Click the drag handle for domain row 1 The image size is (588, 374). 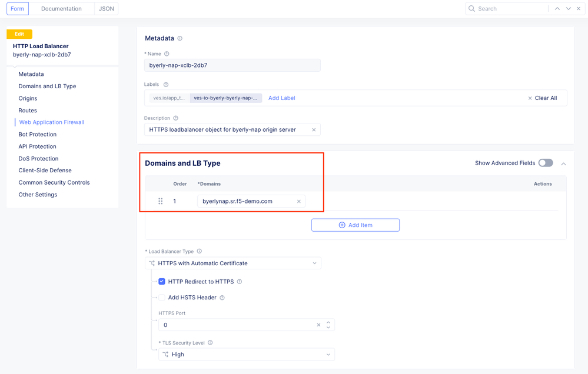[x=160, y=201]
